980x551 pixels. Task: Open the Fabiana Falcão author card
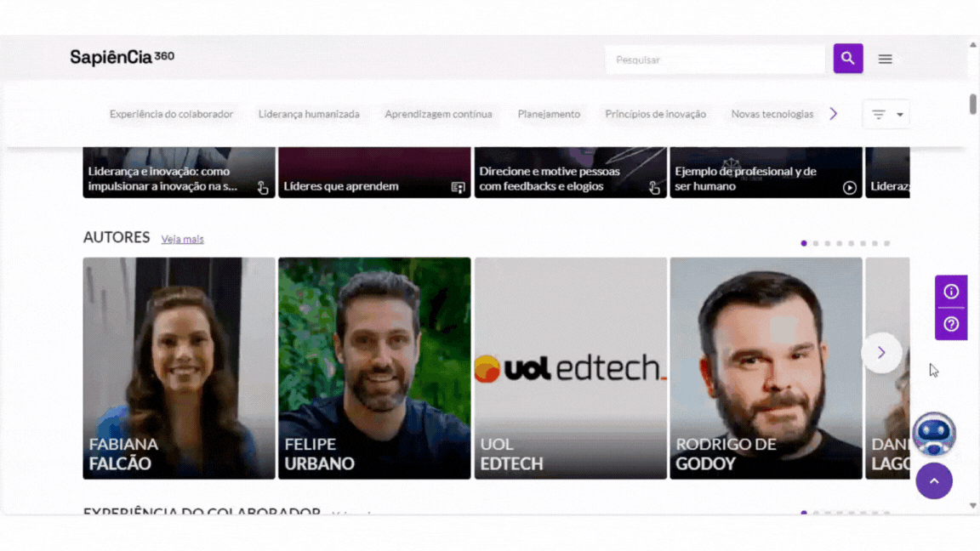(179, 368)
